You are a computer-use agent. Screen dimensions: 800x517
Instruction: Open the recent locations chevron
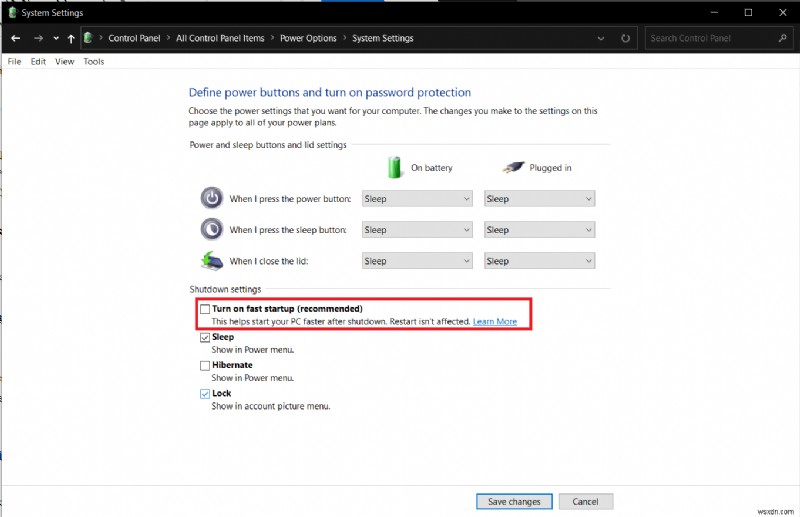click(x=56, y=38)
